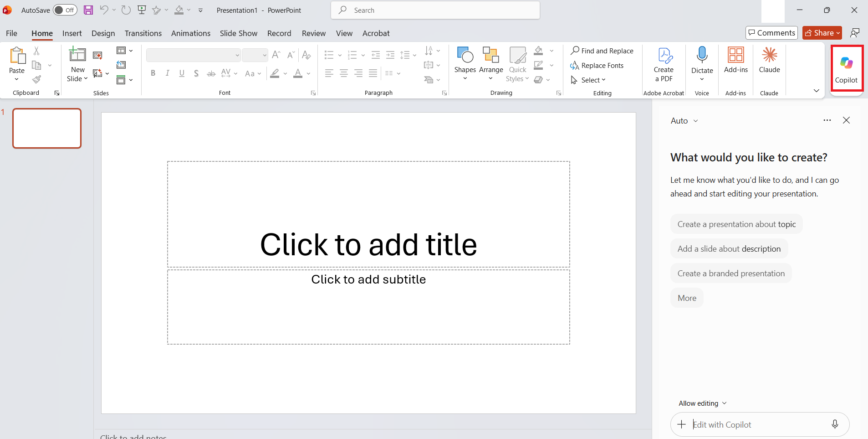Toggle Text Shadow formatting
The width and height of the screenshot is (868, 439).
pos(196,73)
